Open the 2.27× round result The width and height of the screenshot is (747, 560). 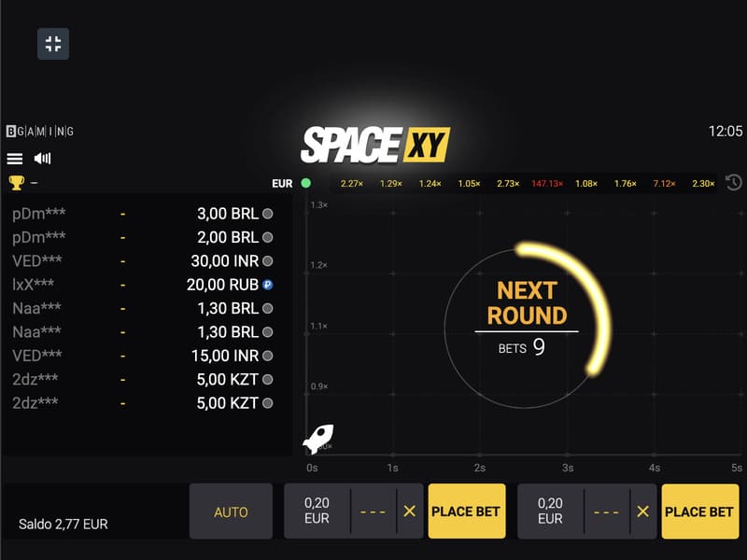pos(352,183)
